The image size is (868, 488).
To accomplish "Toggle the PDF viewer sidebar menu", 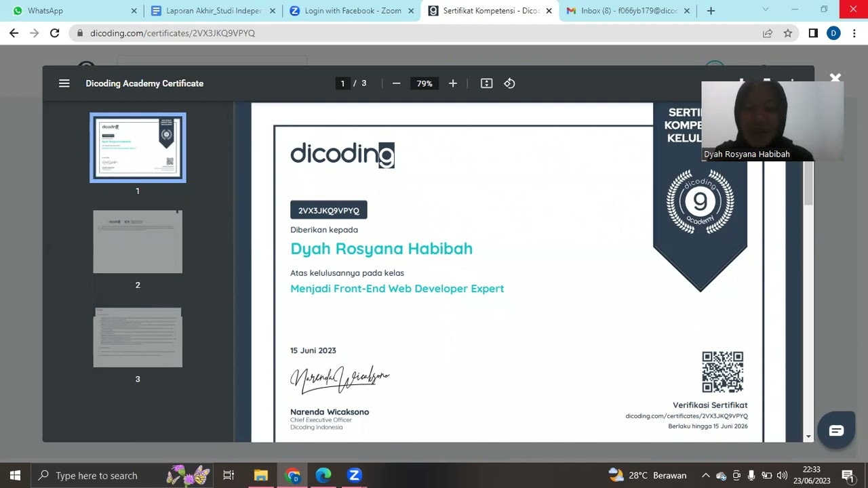I will (x=64, y=83).
